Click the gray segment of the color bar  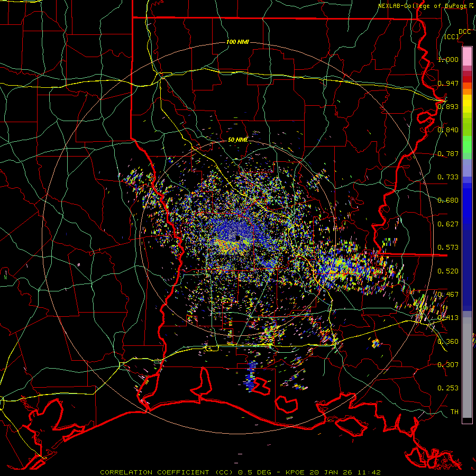[467, 368]
